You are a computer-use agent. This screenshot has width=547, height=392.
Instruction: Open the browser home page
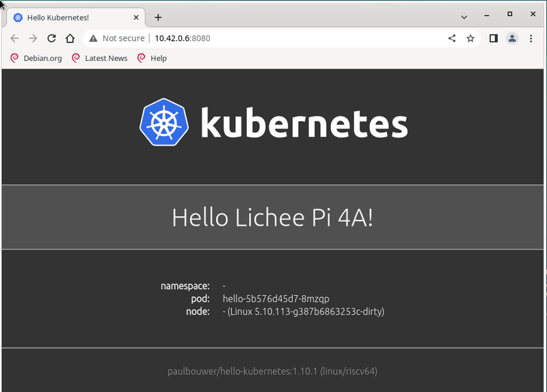click(70, 38)
